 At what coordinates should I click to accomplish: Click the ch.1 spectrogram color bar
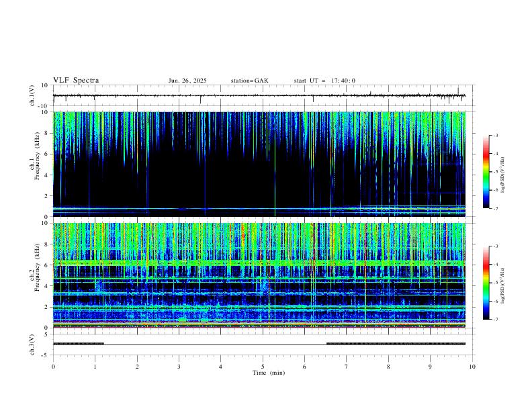pyautogui.click(x=486, y=172)
